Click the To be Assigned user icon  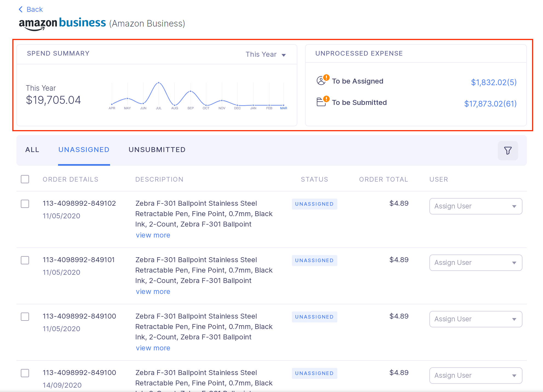[321, 81]
